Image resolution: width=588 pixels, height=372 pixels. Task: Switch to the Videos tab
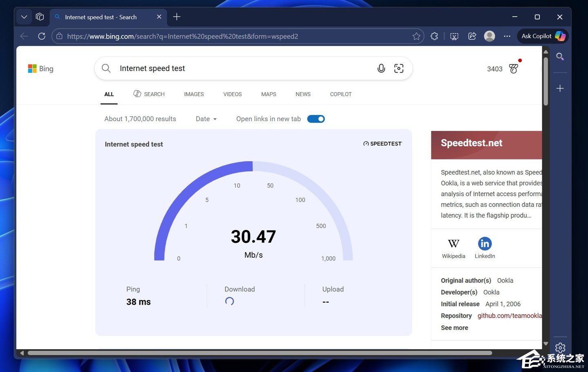click(x=232, y=94)
